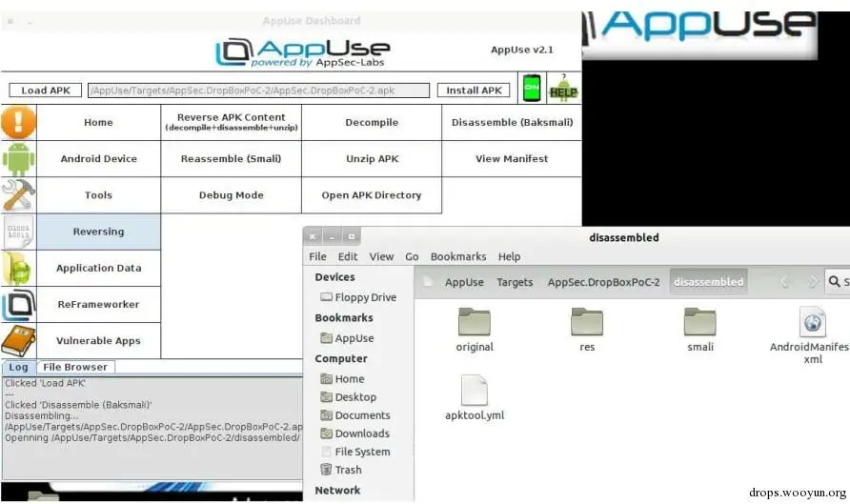The height and width of the screenshot is (504, 850).
Task: Open Desktop in file manager sidebar
Action: click(348, 397)
